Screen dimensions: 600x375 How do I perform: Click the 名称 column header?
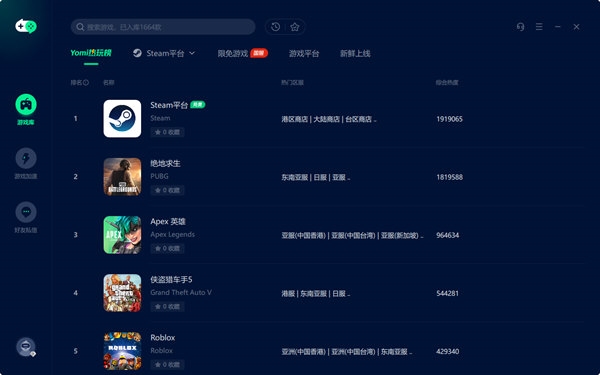(109, 82)
